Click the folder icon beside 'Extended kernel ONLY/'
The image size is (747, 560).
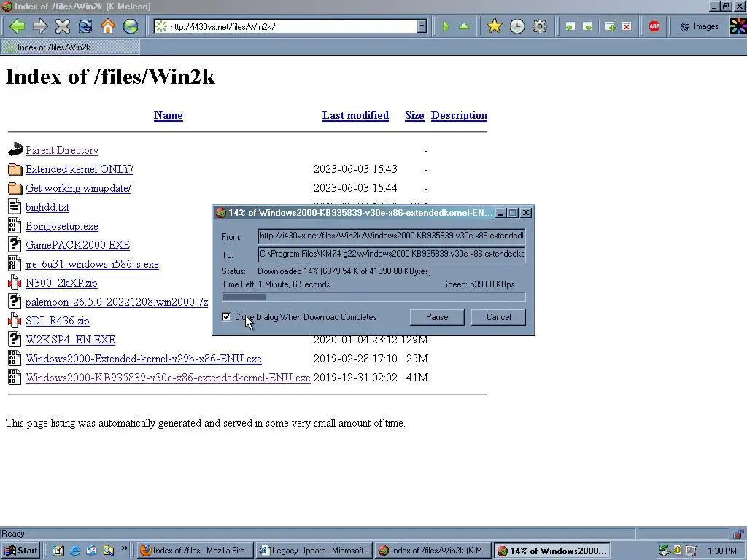click(x=15, y=169)
